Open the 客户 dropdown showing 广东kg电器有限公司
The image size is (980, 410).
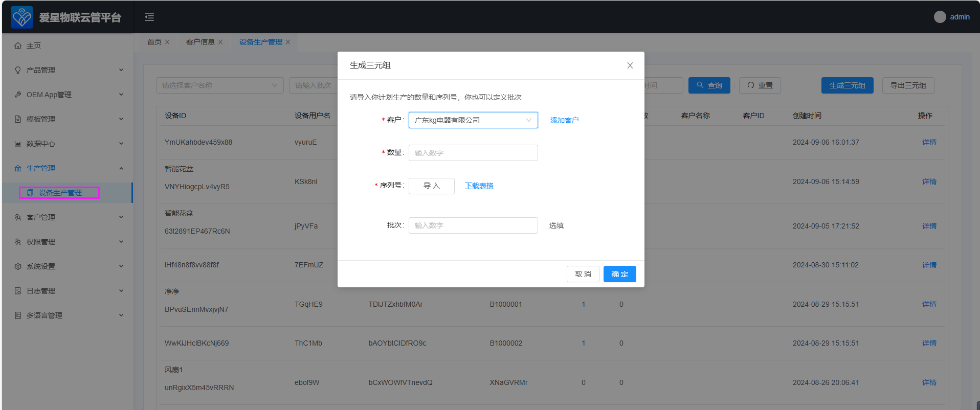tap(473, 120)
